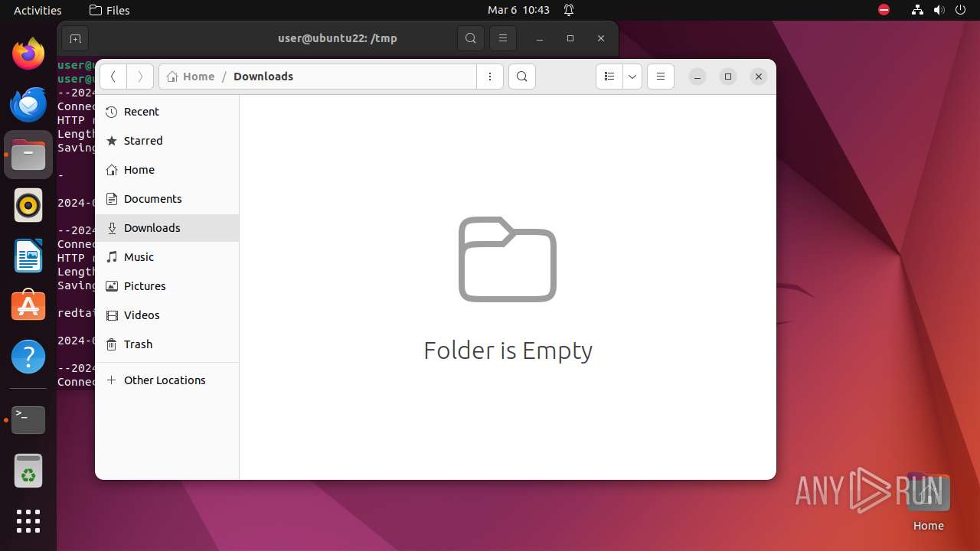Viewport: 980px width, 551px height.
Task: Click the Terminal icon in the dock
Action: (28, 420)
